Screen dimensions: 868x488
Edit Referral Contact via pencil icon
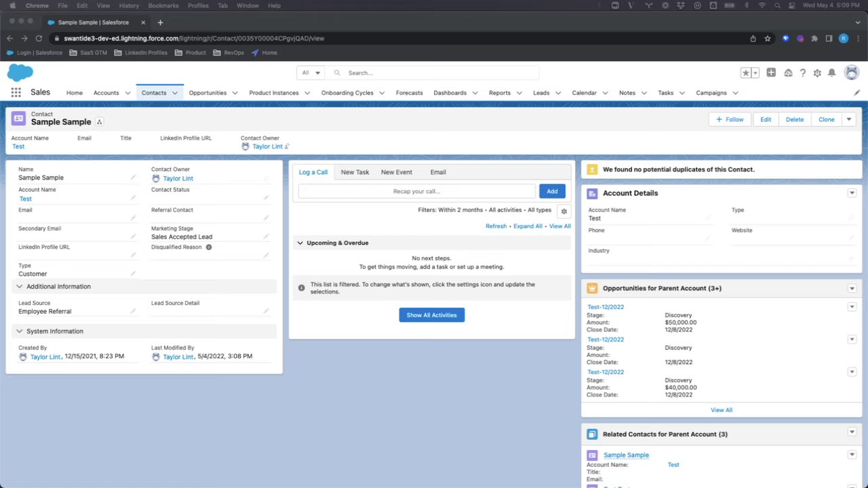266,218
